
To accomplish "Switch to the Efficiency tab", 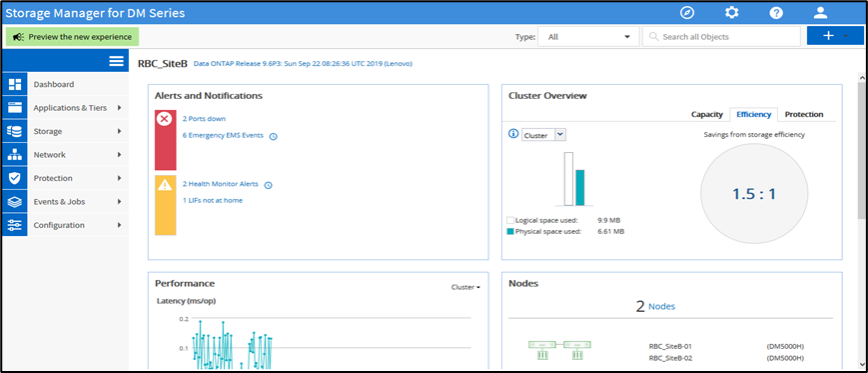I will click(x=753, y=114).
